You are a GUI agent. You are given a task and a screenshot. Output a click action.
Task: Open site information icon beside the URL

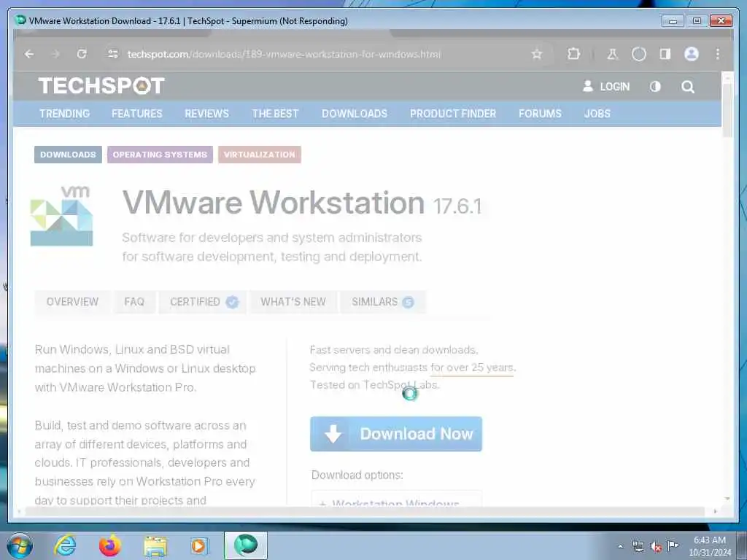coord(113,54)
